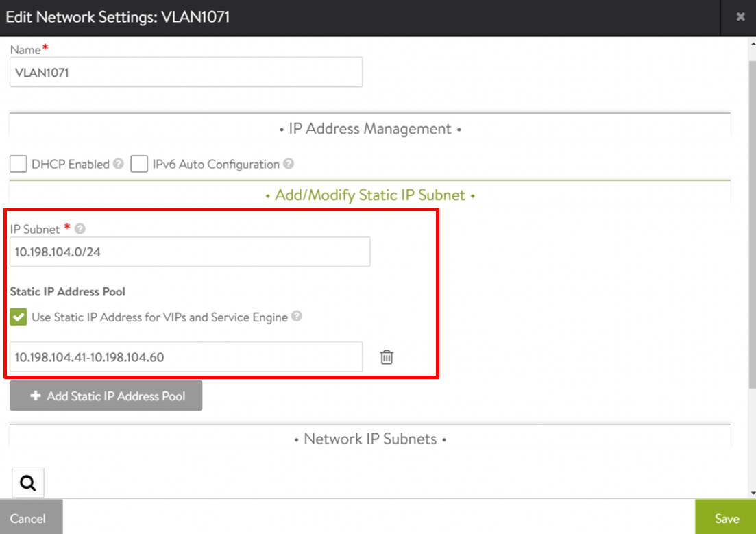
Task: Click the magnifier search icon under Network IP Subnets
Action: (28, 483)
